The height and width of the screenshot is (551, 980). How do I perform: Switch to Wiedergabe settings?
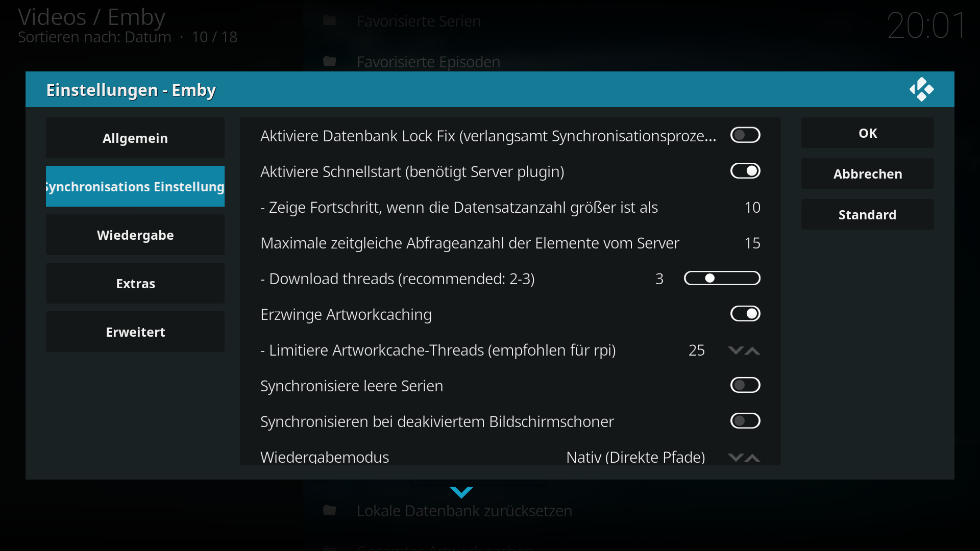click(x=135, y=235)
